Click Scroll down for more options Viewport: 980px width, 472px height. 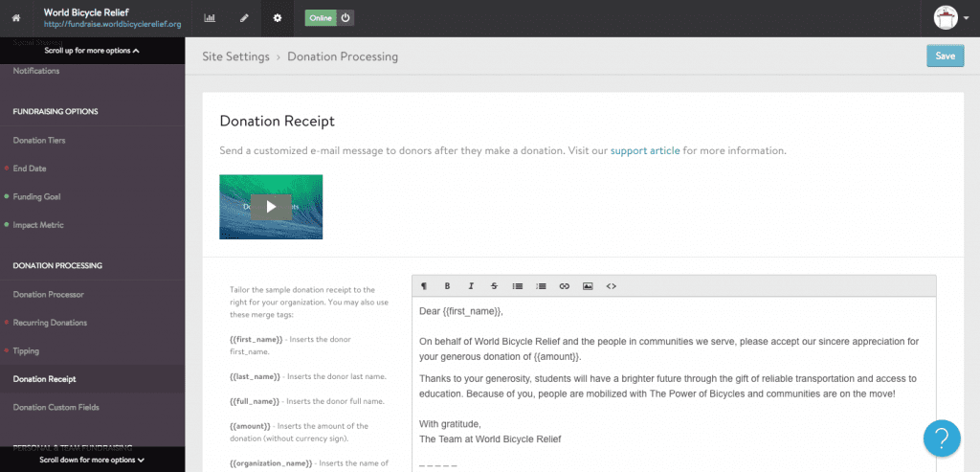92,460
